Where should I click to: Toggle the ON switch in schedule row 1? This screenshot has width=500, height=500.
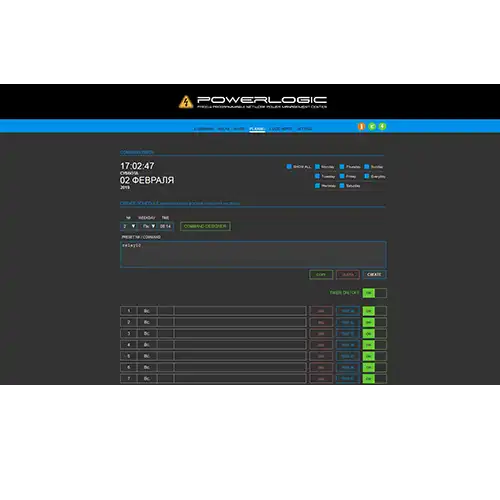click(x=375, y=311)
